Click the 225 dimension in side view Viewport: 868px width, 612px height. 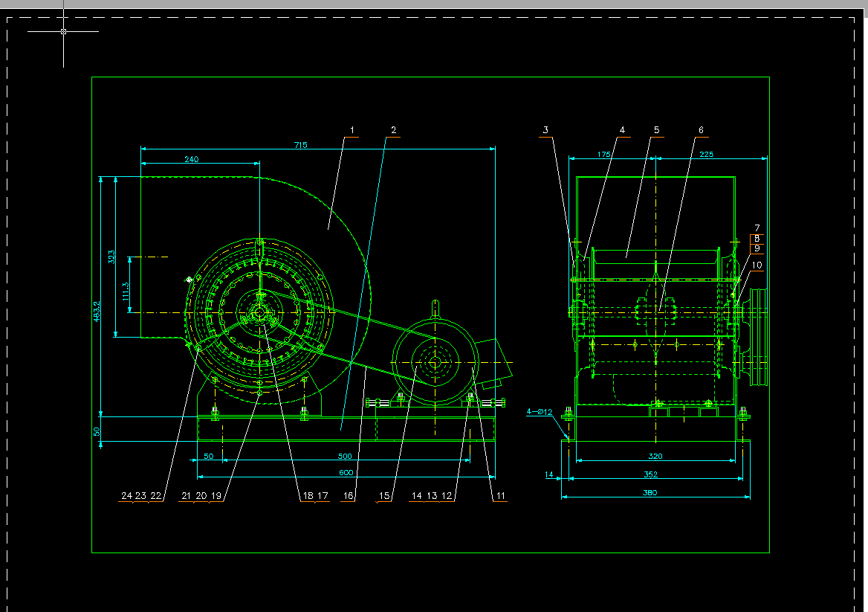706,155
